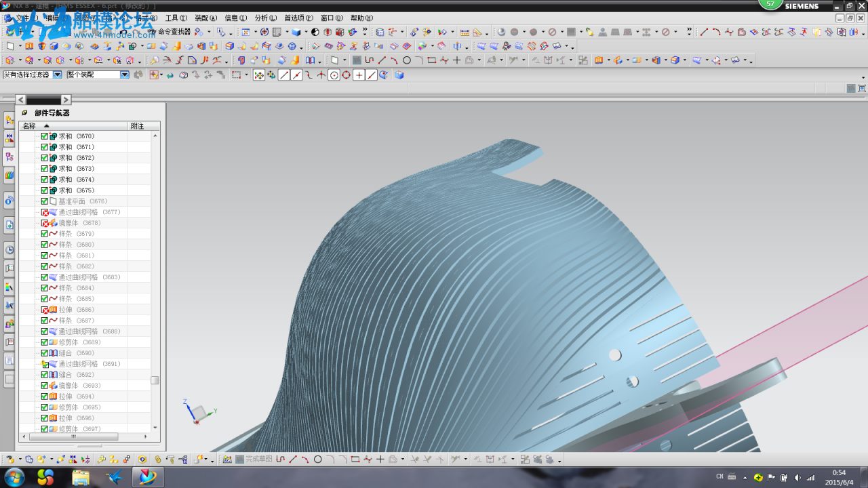868x488 pixels.
Task: Open the reuse library sidebar tab
Action: coord(9,176)
